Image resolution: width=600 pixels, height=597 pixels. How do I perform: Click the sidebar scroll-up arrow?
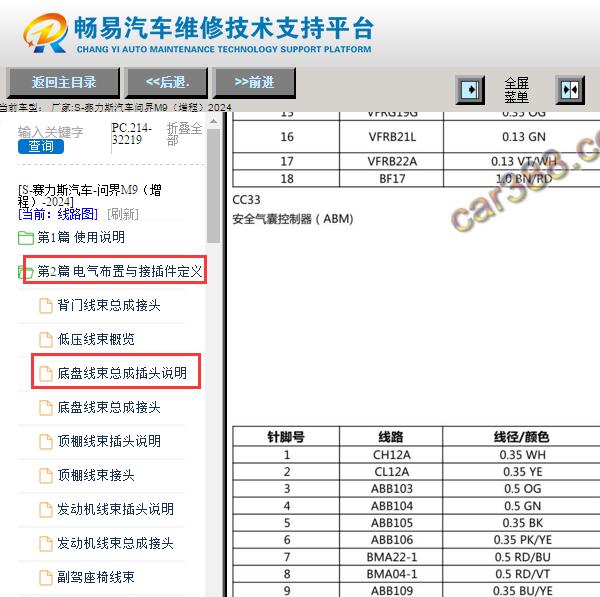click(x=214, y=122)
